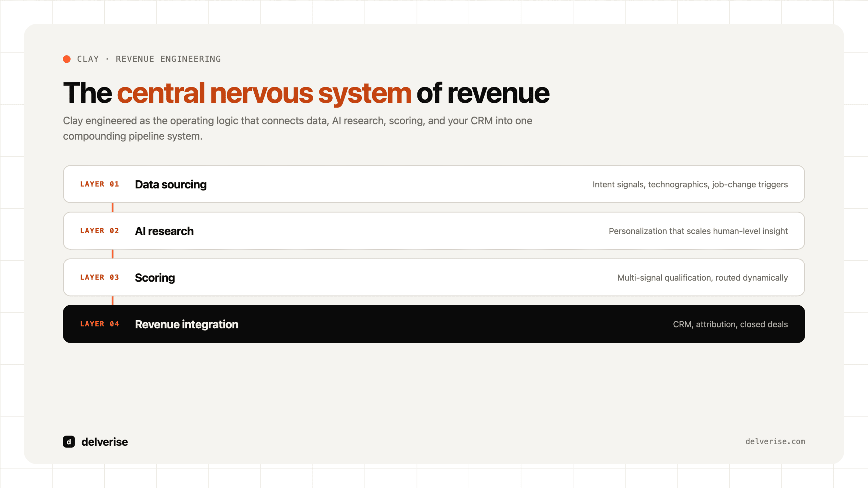The height and width of the screenshot is (488, 868).
Task: Click the 'LAYER 02' label
Action: click(100, 231)
